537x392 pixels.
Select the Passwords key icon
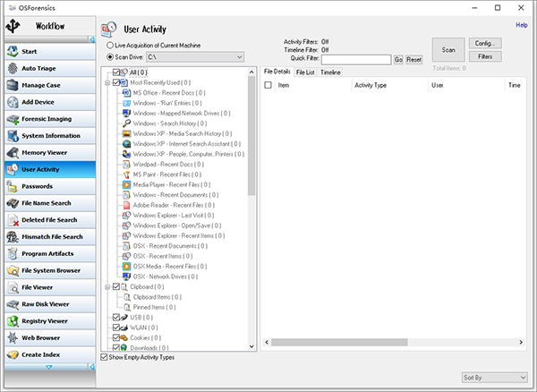pos(13,186)
